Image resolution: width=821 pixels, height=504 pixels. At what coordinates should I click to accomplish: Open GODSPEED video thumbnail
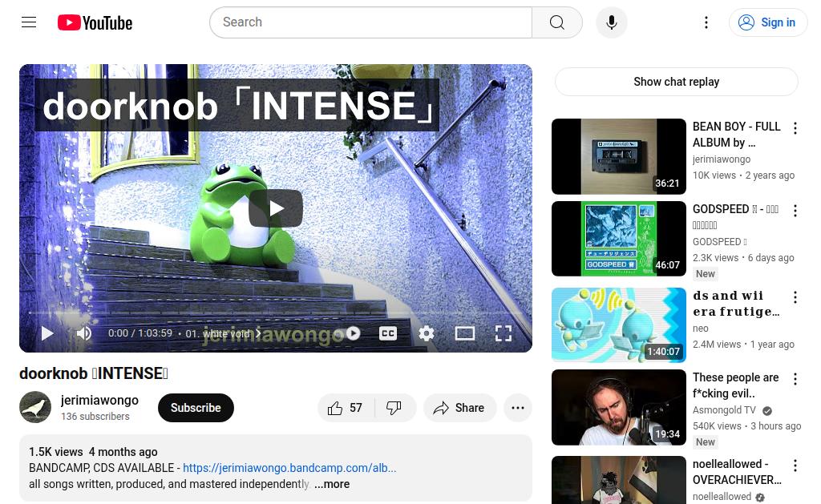(x=618, y=239)
